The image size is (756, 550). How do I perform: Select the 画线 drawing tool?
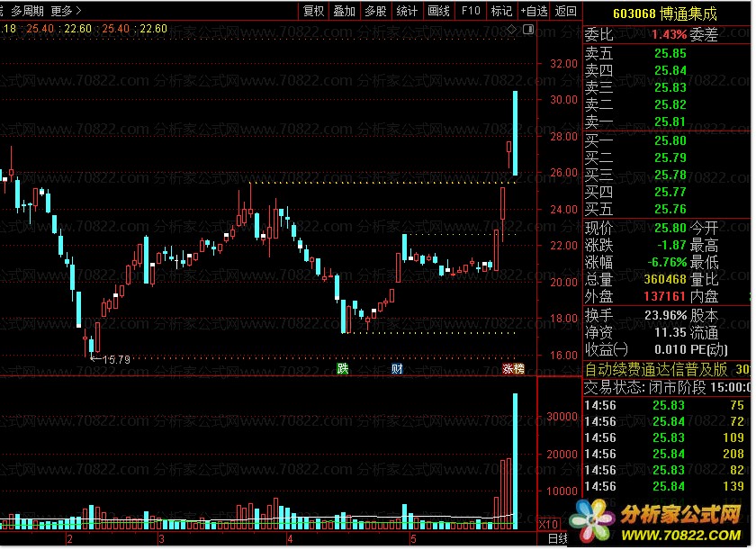click(439, 11)
